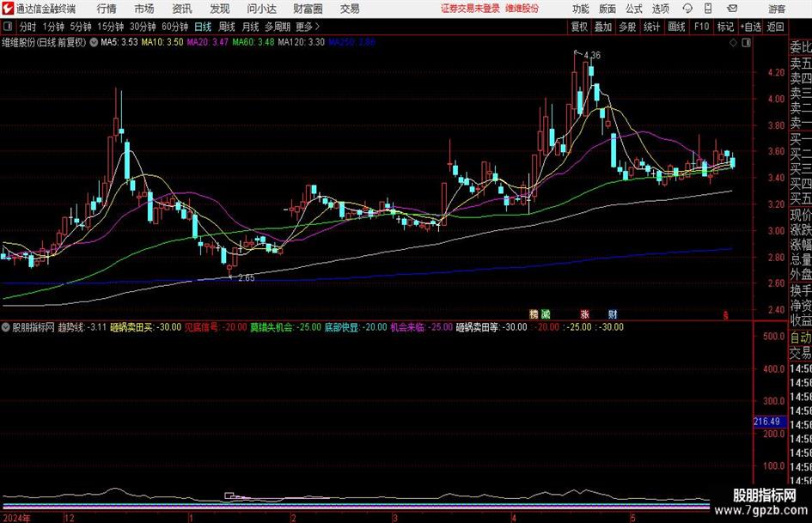Toggle the side info panel icon near price axis
Viewport: 812px width, 523px height.
tap(746, 43)
